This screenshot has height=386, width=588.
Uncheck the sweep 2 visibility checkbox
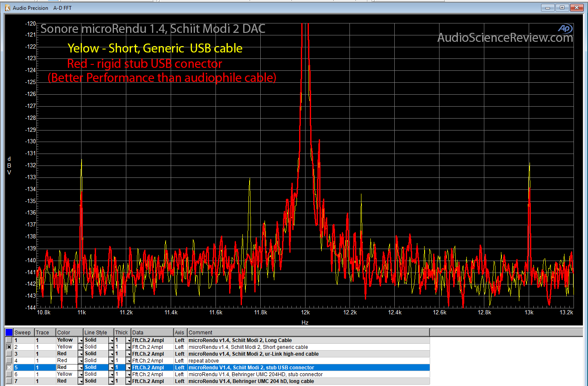coord(9,347)
